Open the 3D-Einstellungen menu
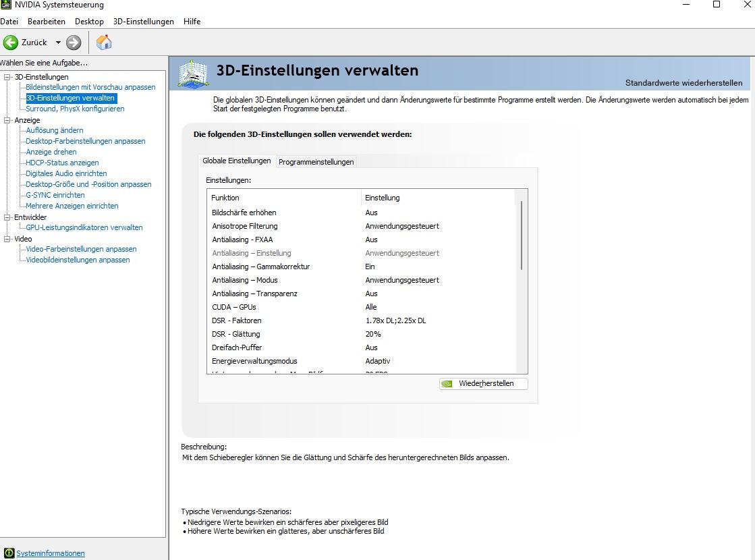This screenshot has height=560, width=755. coord(144,21)
